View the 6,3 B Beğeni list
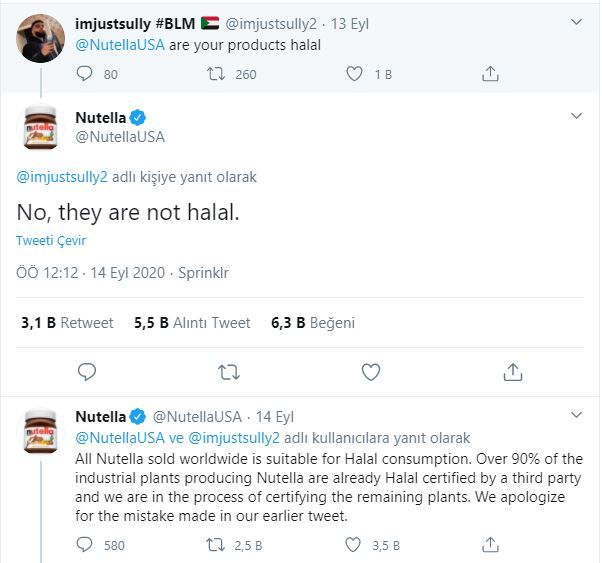Image resolution: width=602 pixels, height=563 pixels. tap(312, 323)
